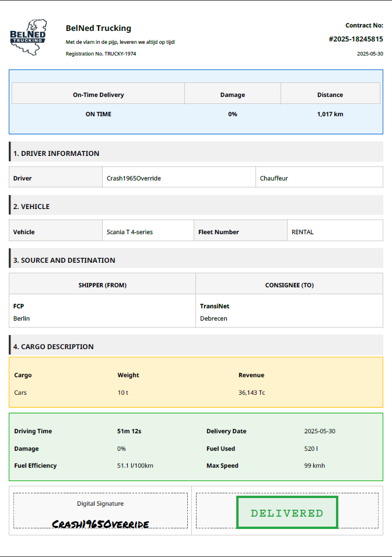Screen dimensions: 392x557
Task: Click delivery date value 2025-05-30
Action: [x=320, y=431]
